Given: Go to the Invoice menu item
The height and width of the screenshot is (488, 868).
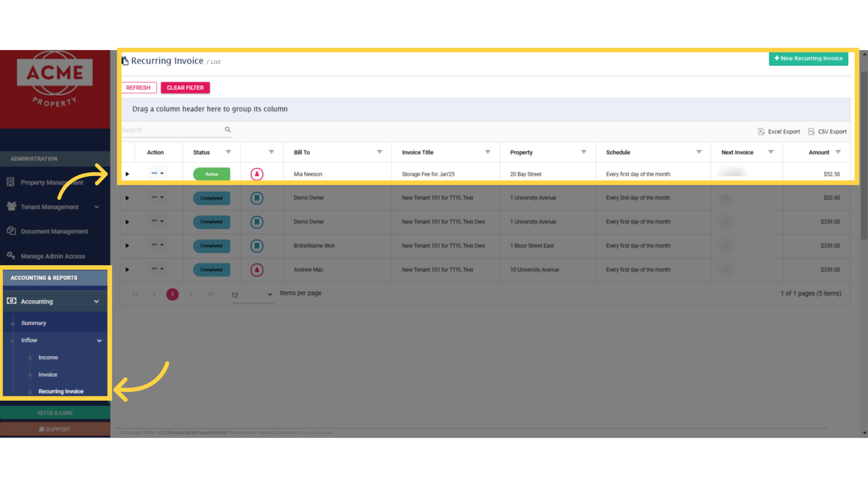Looking at the screenshot, I should [x=48, y=375].
